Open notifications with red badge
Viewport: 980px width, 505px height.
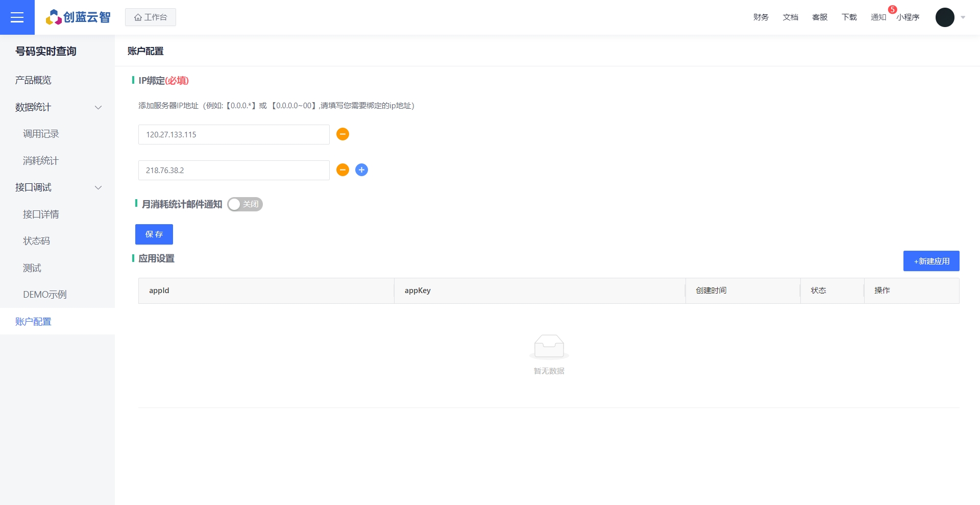(878, 17)
